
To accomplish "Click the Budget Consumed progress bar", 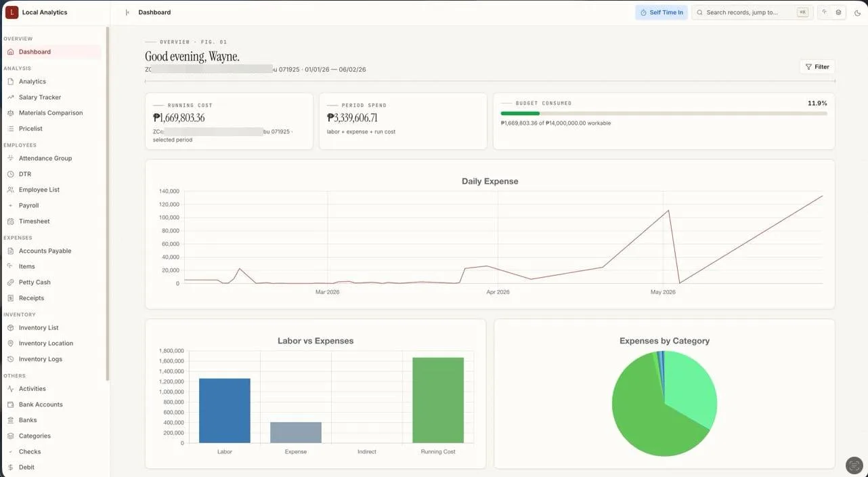I will click(x=664, y=113).
